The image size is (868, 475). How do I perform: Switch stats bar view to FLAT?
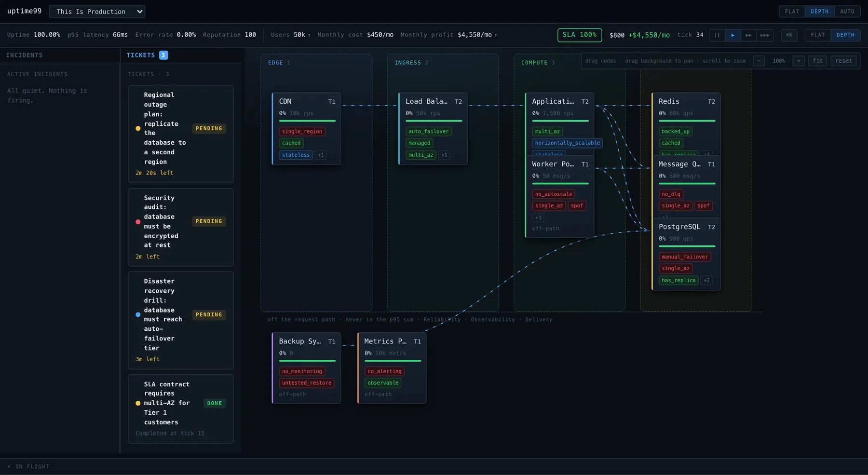tap(818, 35)
